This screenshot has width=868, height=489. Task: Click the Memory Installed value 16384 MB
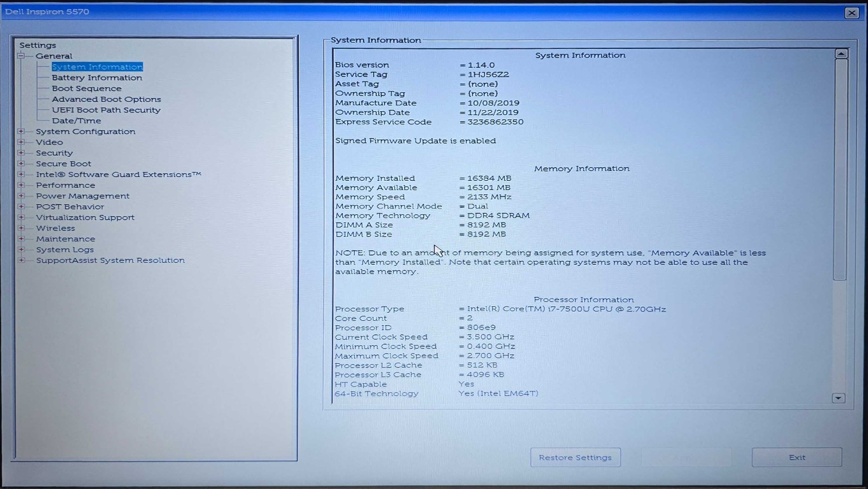click(x=489, y=178)
